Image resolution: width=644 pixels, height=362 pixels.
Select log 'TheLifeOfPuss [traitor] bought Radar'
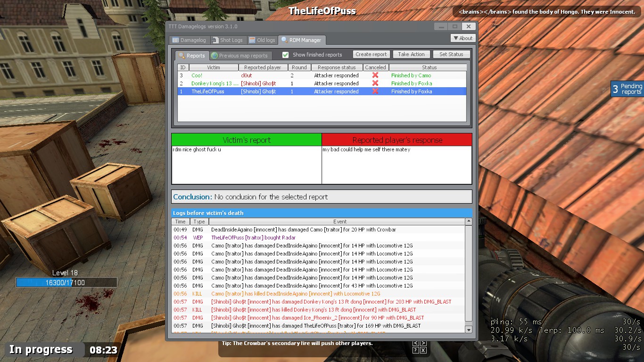318,238
